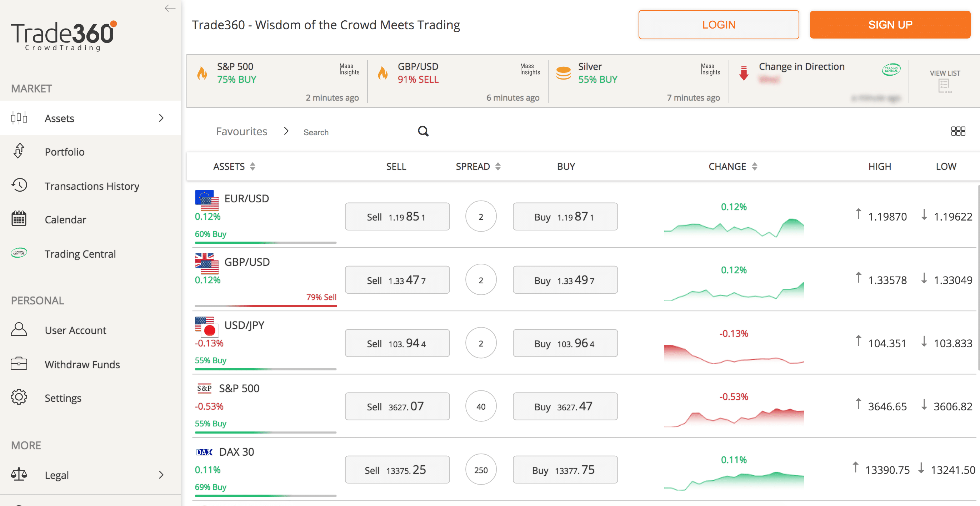Open the Silver 55% BUY insight card

coord(638,81)
